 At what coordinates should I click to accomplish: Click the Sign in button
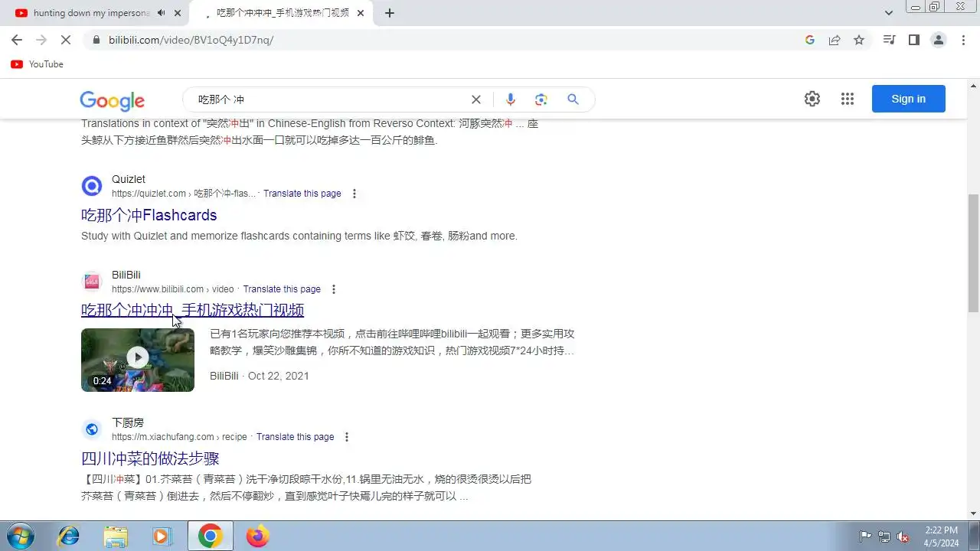click(x=909, y=99)
